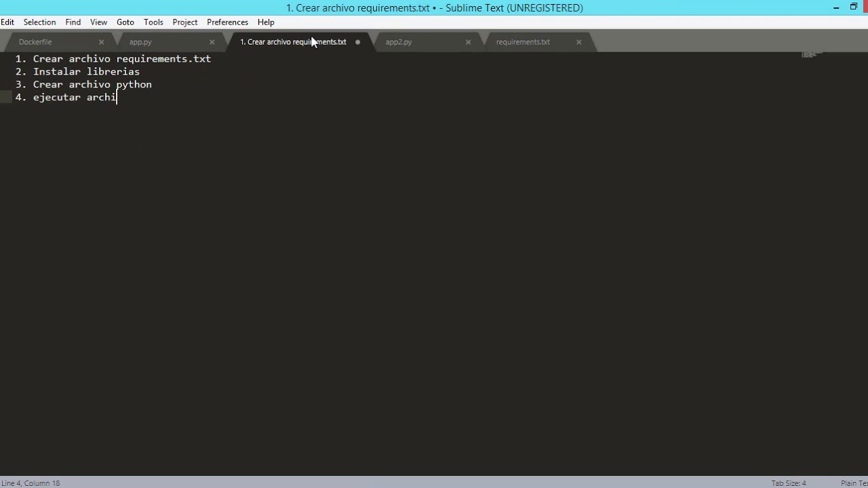Open the Plain Text syntax selector

[x=854, y=483]
